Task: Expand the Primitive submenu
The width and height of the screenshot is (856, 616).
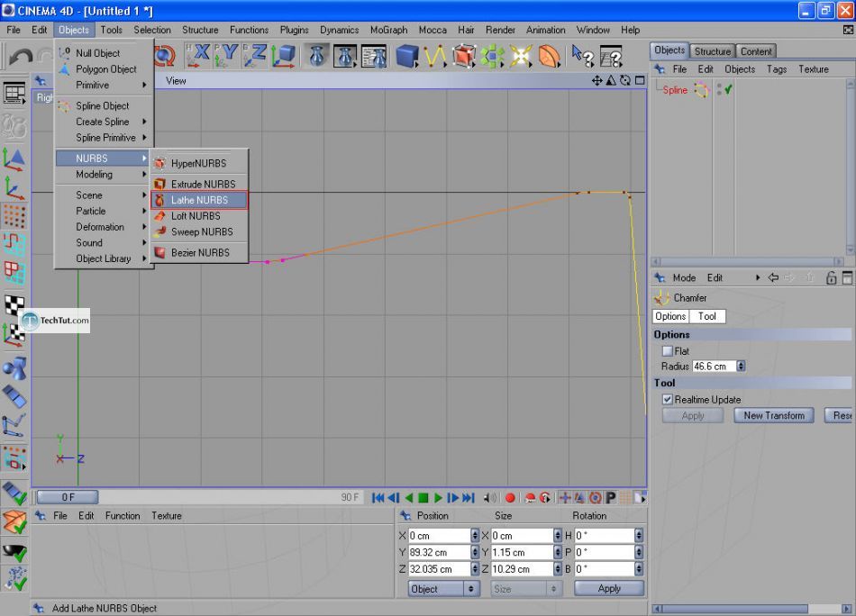Action: coord(105,86)
